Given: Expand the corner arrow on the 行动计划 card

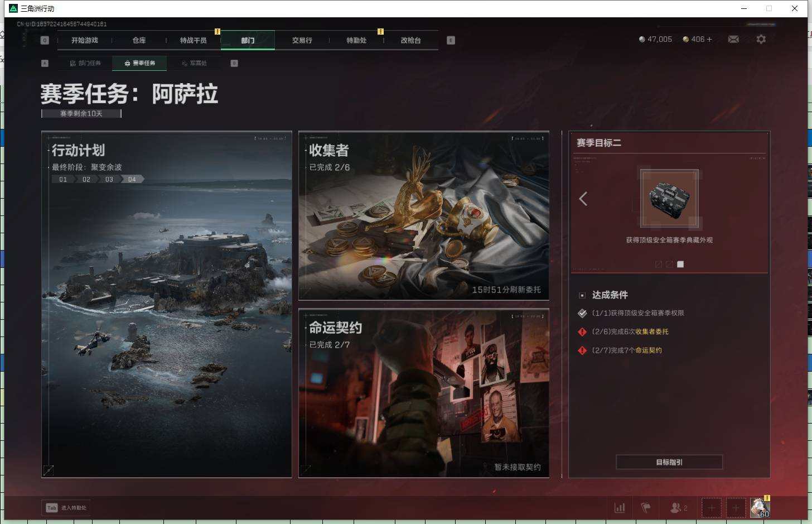Looking at the screenshot, I should click(x=49, y=470).
